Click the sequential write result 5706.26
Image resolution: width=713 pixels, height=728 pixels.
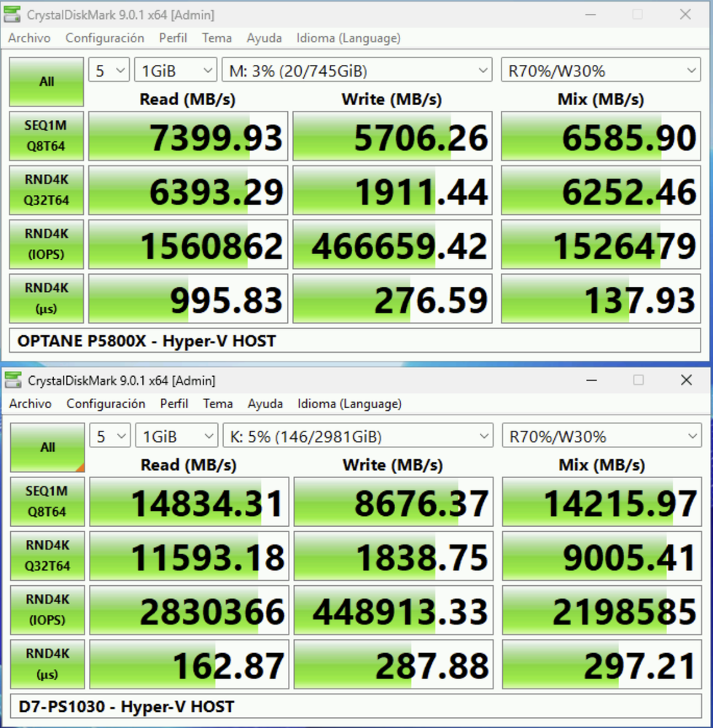click(392, 136)
